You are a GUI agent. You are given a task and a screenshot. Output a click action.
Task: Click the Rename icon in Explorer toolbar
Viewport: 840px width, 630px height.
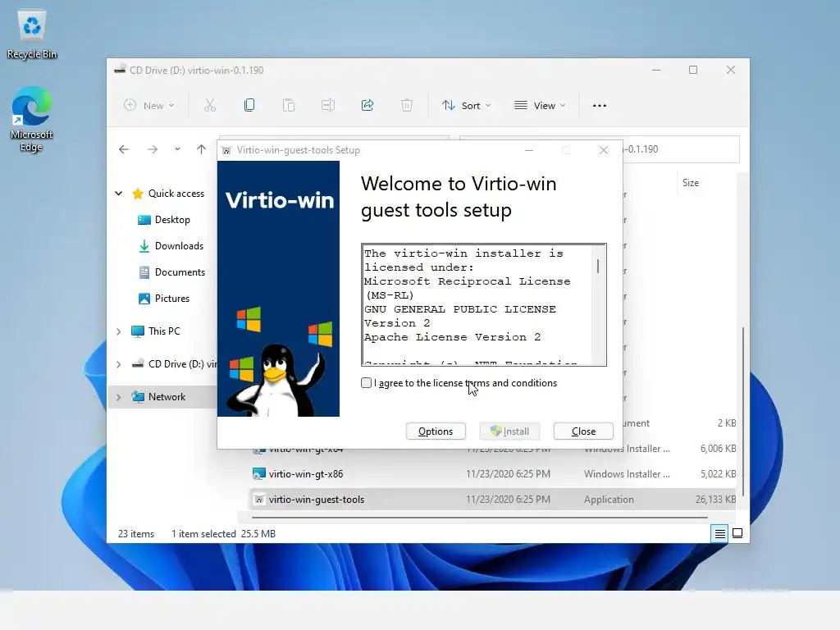(328, 106)
